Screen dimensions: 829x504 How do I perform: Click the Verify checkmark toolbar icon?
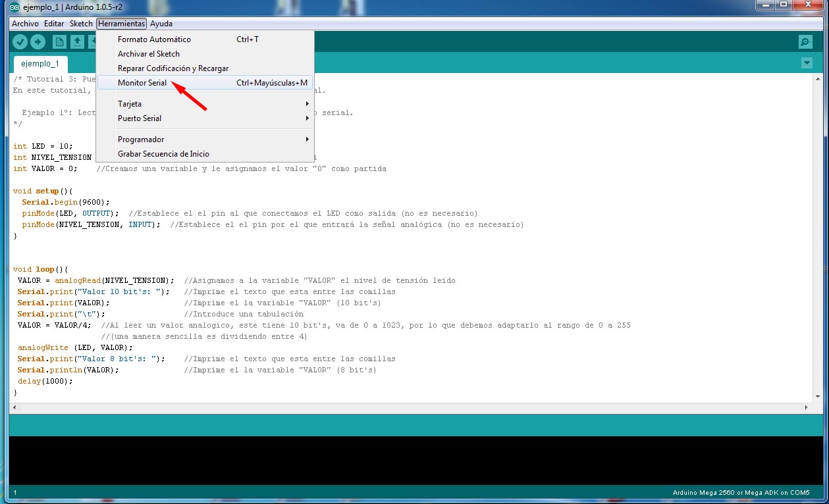pyautogui.click(x=20, y=42)
